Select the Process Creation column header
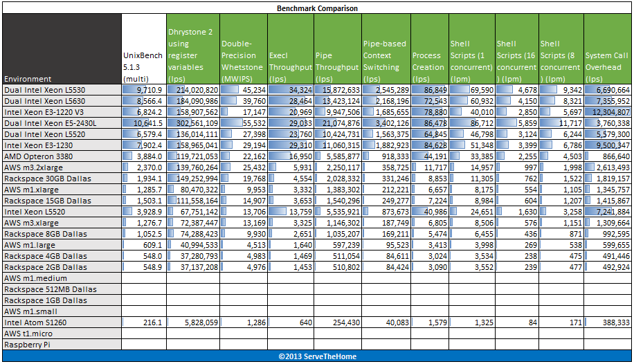This screenshot has height=364, width=634. [428, 61]
